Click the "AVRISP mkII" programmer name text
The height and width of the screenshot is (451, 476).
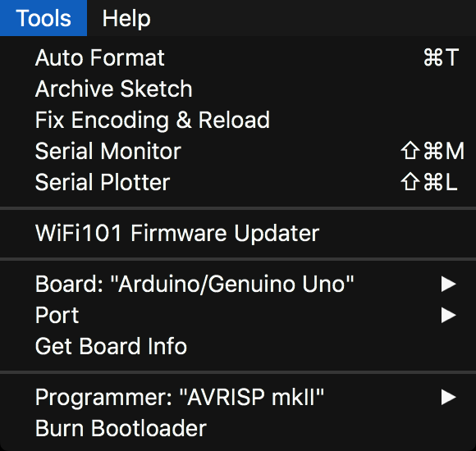point(252,397)
